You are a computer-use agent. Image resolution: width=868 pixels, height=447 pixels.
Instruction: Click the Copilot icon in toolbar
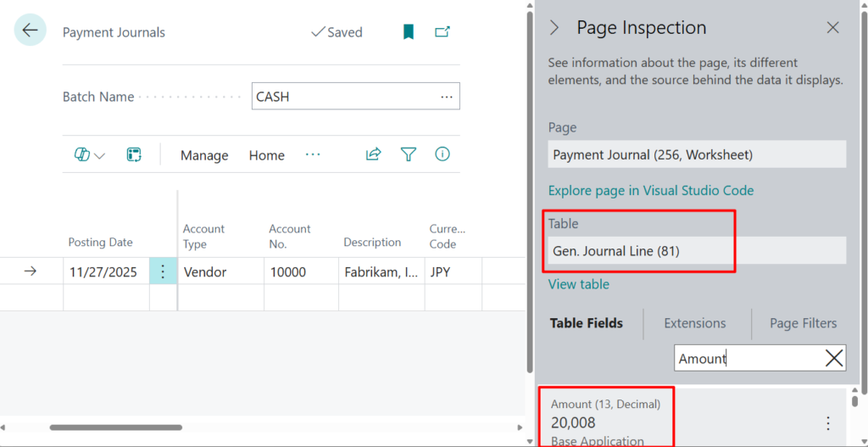[x=82, y=155]
